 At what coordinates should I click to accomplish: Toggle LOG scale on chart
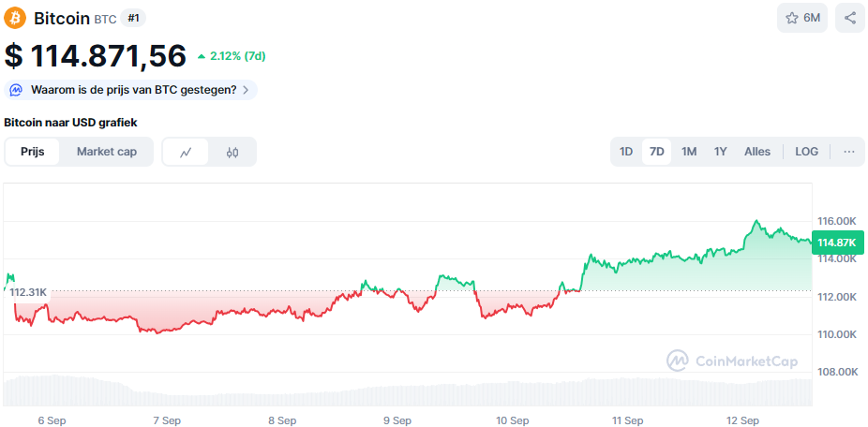[x=806, y=152]
